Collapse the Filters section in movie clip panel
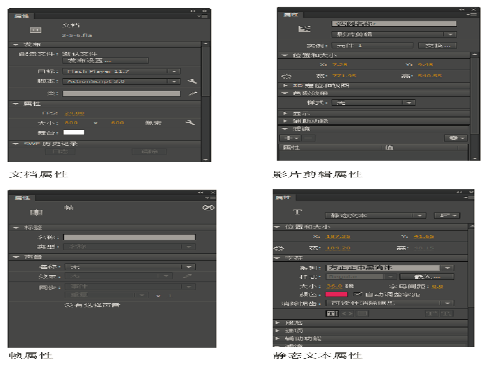This screenshot has height=369, width=493. (x=285, y=129)
